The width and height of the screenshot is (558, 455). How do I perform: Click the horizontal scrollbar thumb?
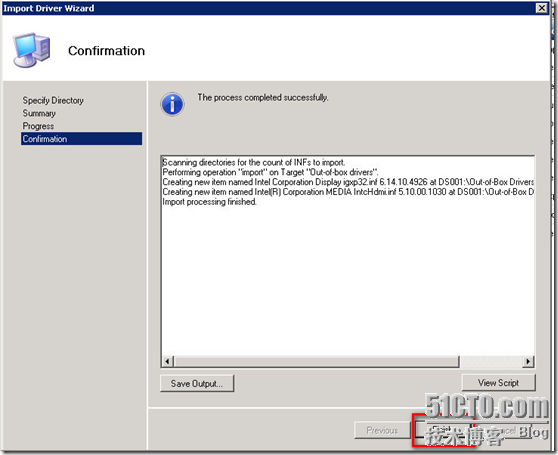tap(316, 362)
